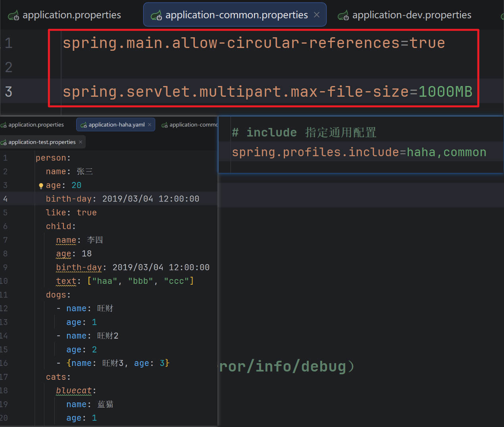504x427 pixels.
Task: Click line number 3 in the YAML gutter
Action: [5, 185]
